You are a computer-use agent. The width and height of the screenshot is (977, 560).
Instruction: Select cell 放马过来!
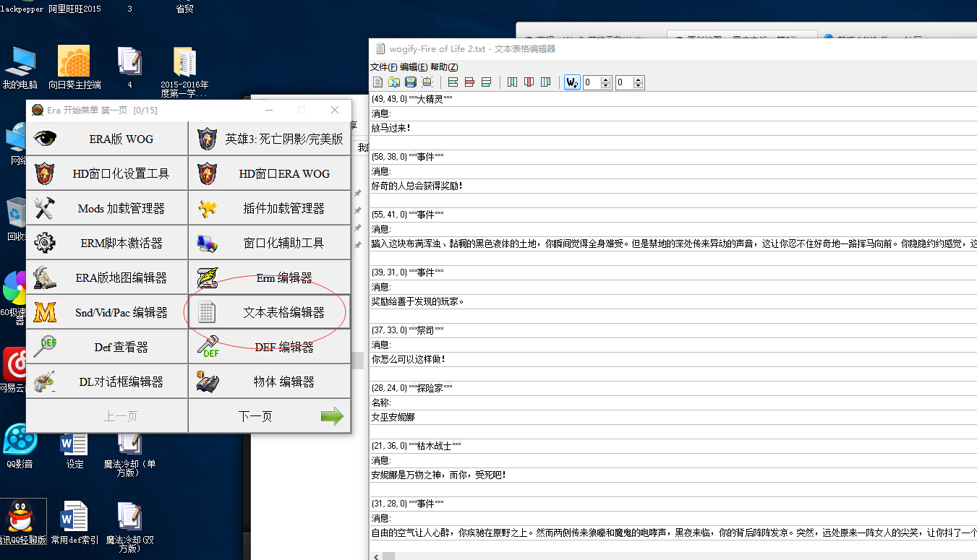pos(673,128)
